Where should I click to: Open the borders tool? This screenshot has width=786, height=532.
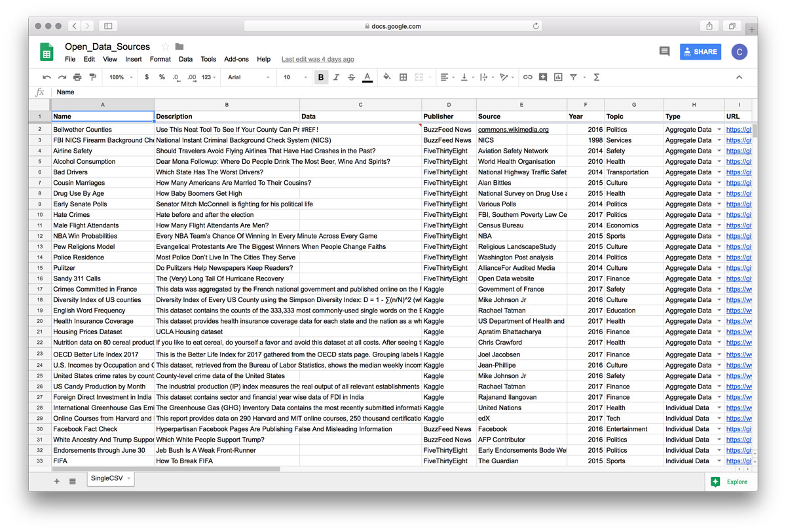point(403,77)
